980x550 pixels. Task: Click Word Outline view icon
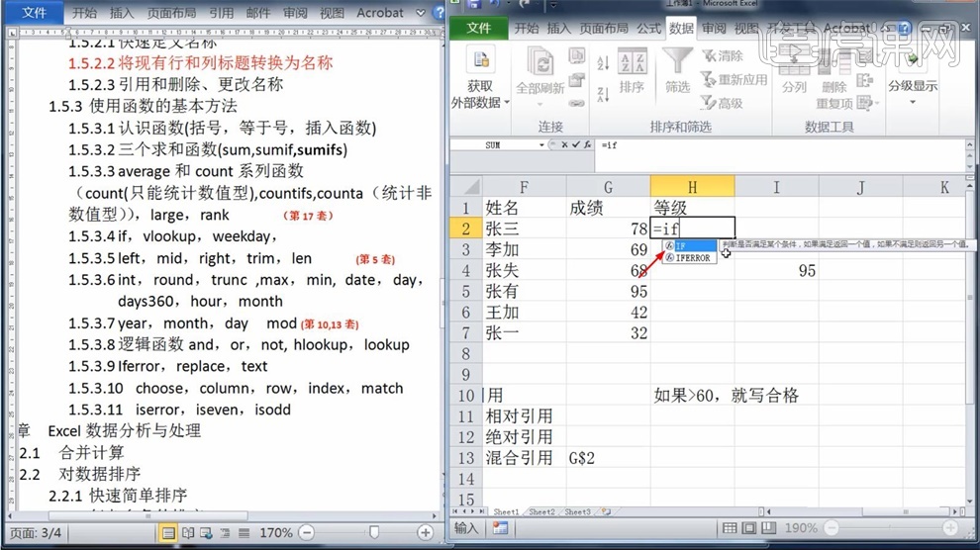(x=225, y=532)
